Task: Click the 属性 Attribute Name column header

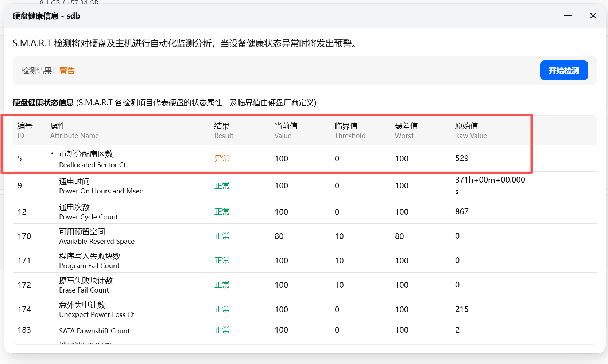Action: tap(74, 130)
